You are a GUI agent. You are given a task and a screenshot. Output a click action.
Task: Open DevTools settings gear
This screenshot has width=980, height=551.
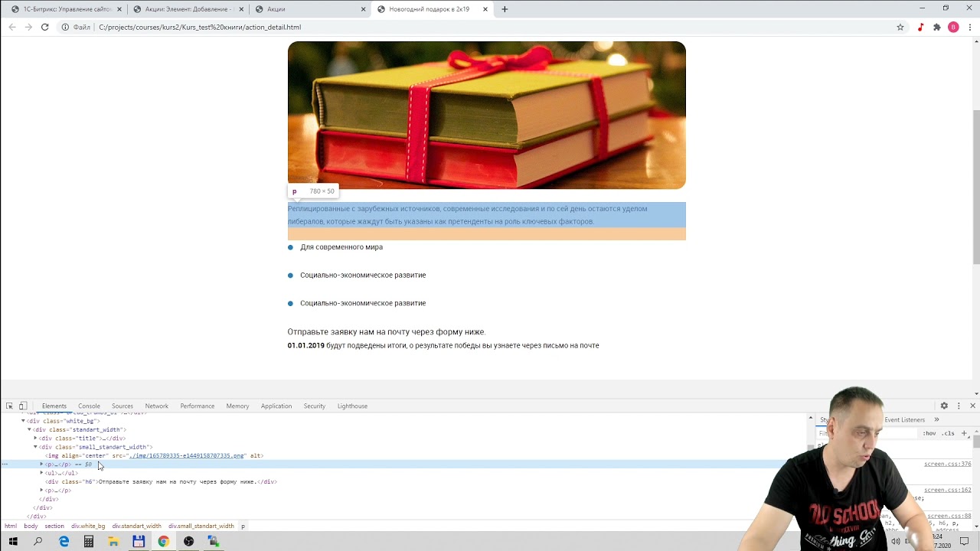pyautogui.click(x=944, y=406)
